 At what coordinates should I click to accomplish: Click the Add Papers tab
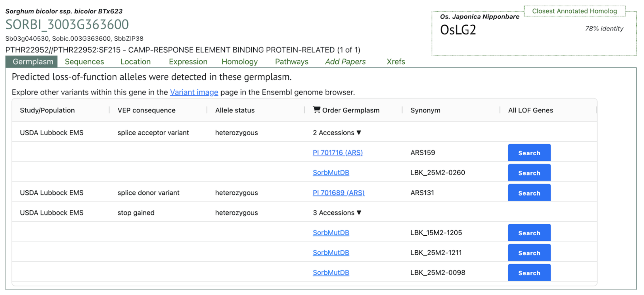345,62
